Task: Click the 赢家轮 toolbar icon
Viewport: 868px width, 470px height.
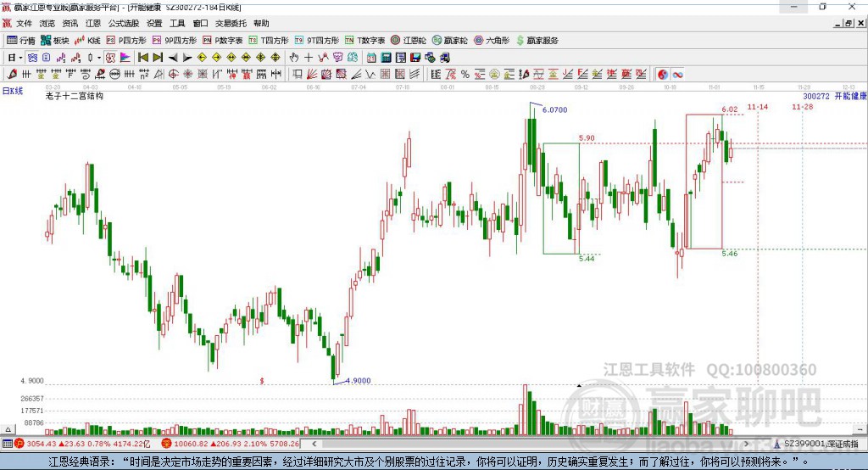Action: pyautogui.click(x=450, y=40)
